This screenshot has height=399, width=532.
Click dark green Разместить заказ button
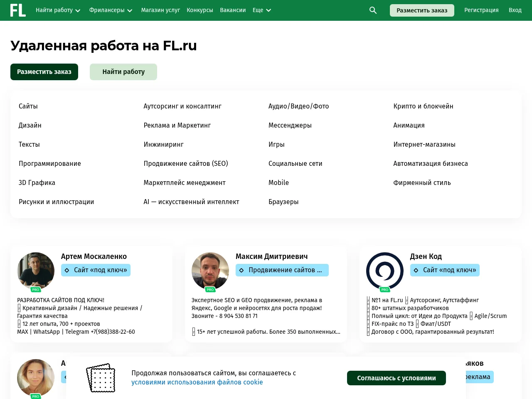pyautogui.click(x=44, y=72)
